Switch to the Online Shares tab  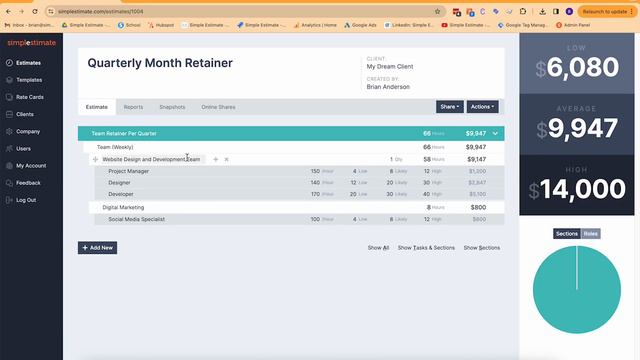218,107
